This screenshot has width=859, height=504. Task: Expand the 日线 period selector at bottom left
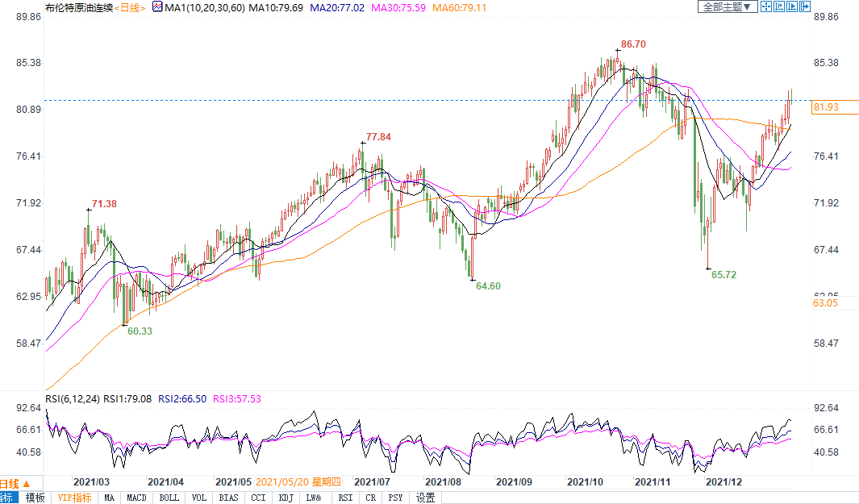click(9, 484)
